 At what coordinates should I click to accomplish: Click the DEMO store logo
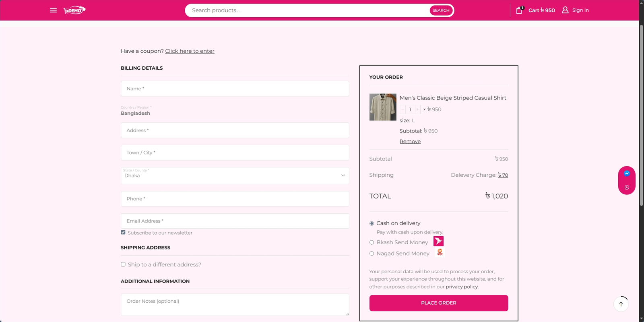click(74, 10)
